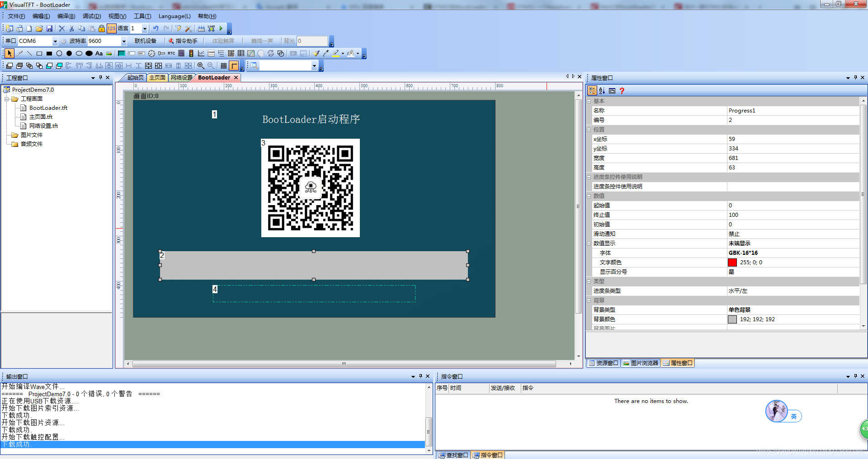Click the red question mark help icon
868x459 pixels.
[622, 91]
